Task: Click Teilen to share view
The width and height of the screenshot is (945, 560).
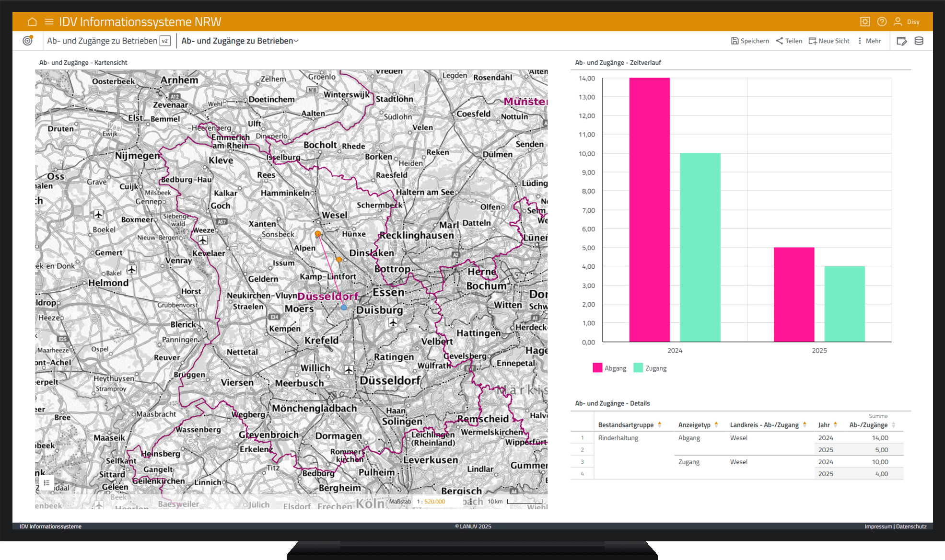Action: click(789, 41)
